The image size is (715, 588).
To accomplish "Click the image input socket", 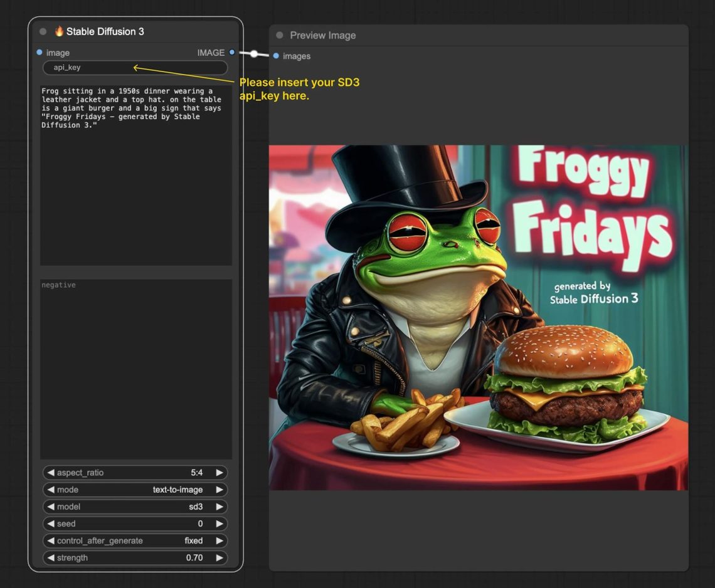I will [x=40, y=53].
